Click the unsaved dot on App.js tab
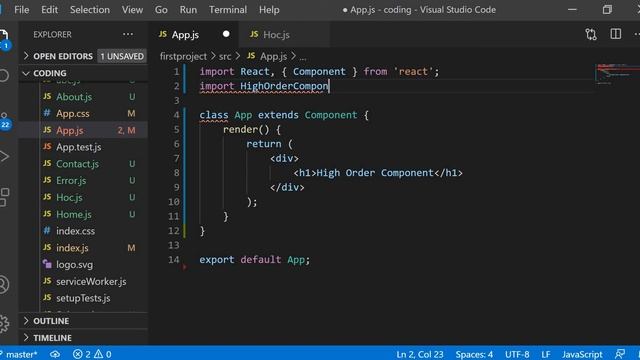Screen dimensions: 640x360 pyautogui.click(x=226, y=34)
